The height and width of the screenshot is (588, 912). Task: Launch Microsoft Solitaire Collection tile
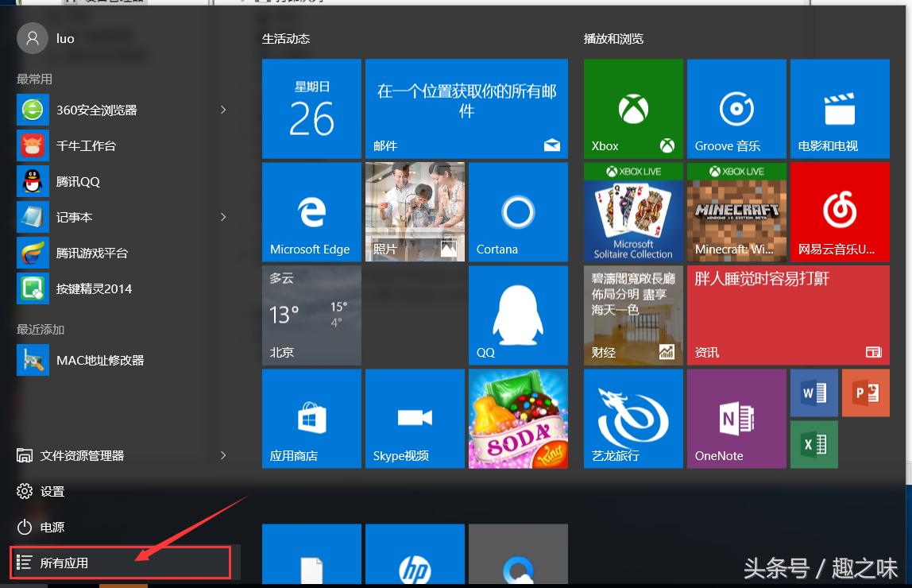633,211
